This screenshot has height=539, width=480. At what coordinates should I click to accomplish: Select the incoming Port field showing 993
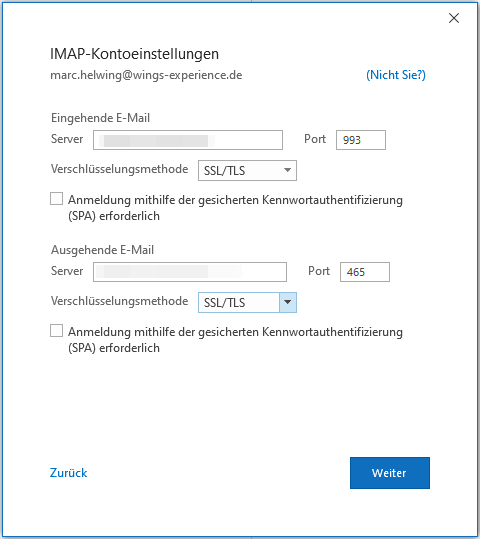(361, 140)
